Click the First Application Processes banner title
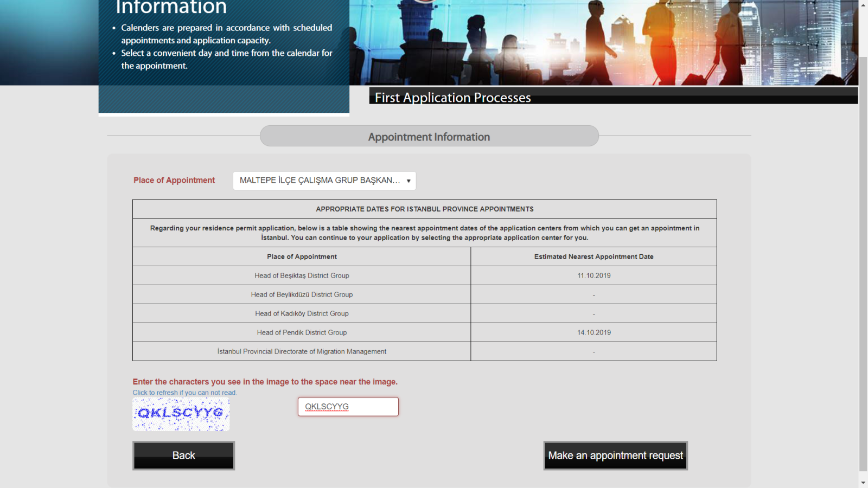Screen dimensions: 868x488 [452, 97]
